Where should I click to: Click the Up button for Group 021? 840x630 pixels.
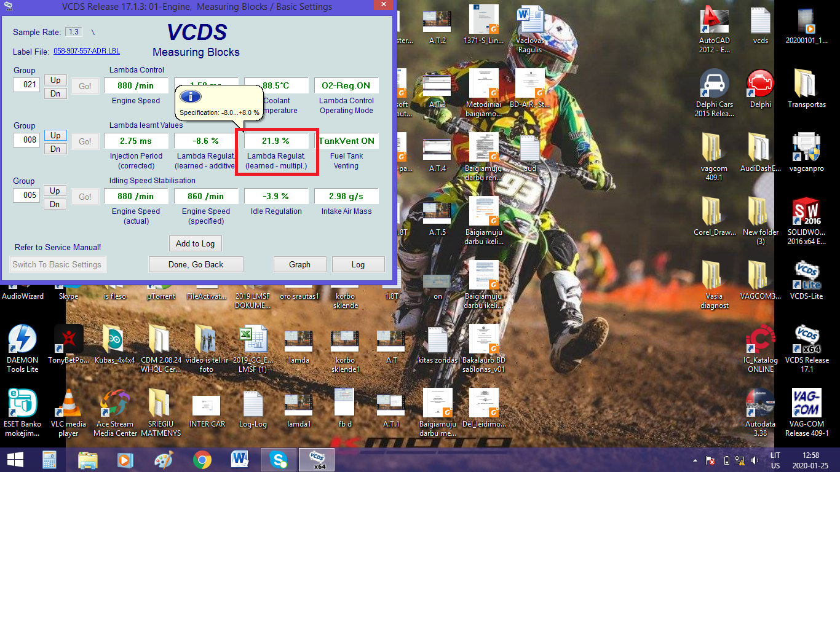click(x=55, y=80)
